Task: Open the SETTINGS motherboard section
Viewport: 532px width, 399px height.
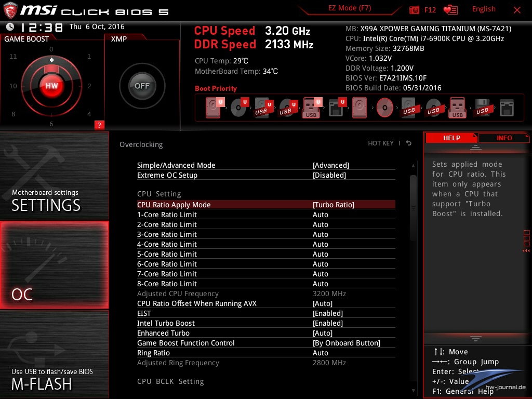Action: [x=54, y=176]
